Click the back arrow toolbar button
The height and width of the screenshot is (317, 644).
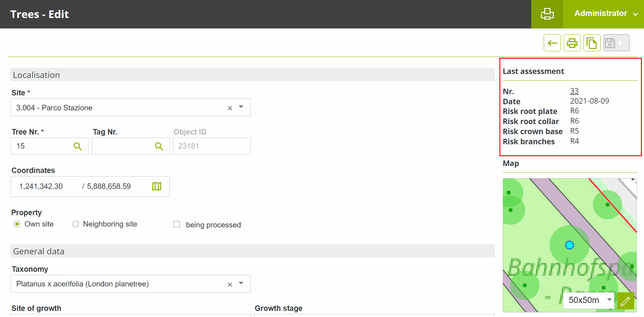[552, 43]
